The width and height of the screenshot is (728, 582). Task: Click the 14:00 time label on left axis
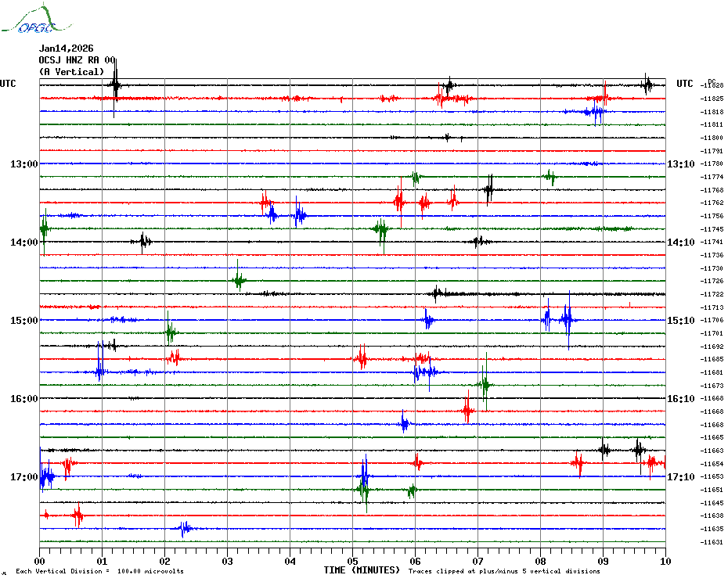point(23,242)
